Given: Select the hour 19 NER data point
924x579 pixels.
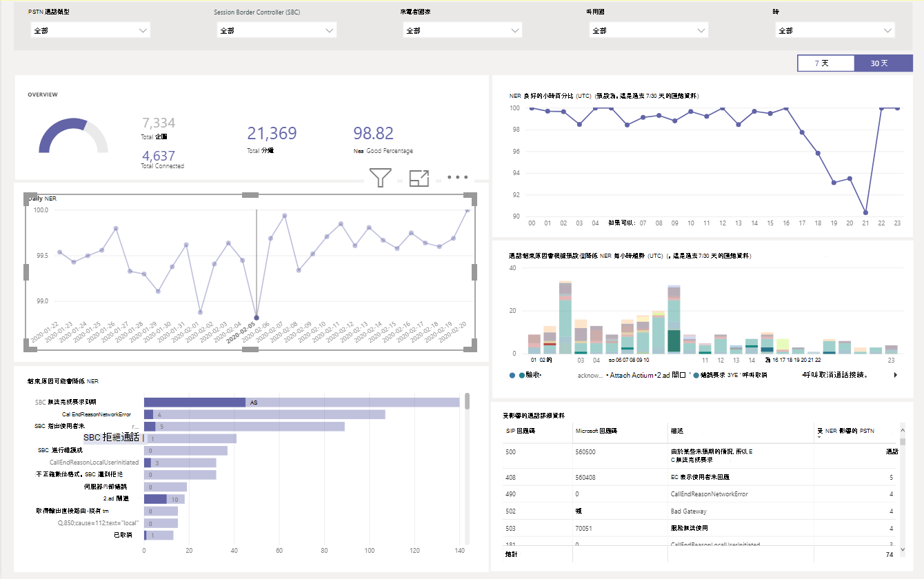Looking at the screenshot, I should tap(834, 182).
